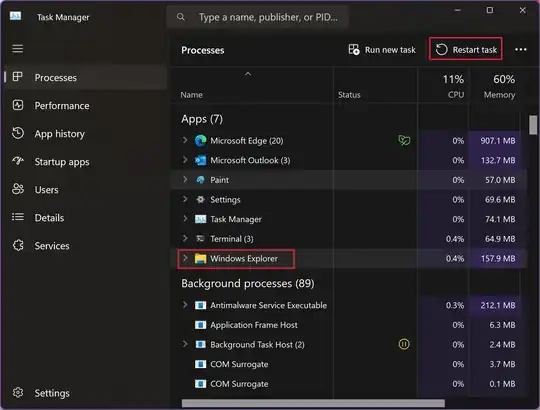This screenshot has height=410, width=540.
Task: Click the Microsoft Outlook app icon
Action: [x=200, y=160]
